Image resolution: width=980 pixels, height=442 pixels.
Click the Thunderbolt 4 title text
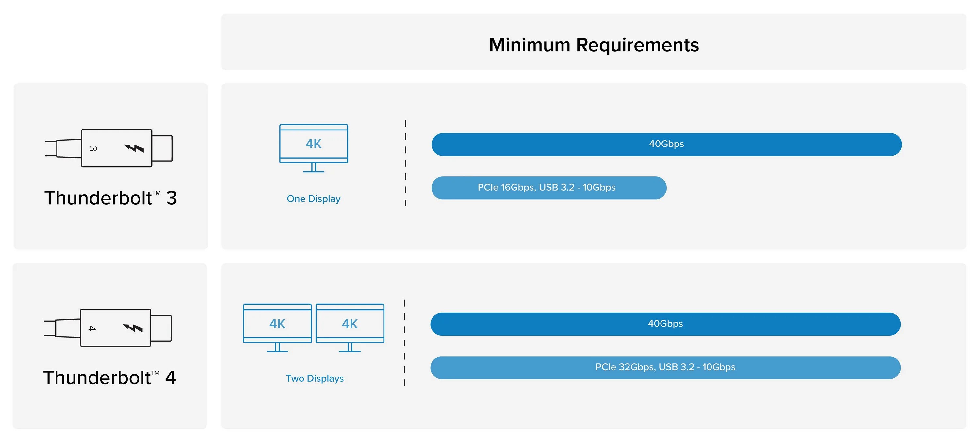109,378
